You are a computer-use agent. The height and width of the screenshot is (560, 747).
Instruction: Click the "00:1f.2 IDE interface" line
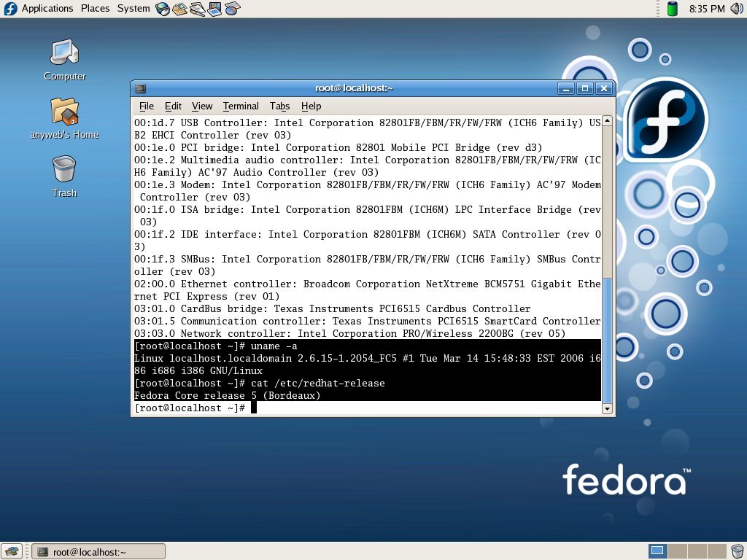(x=368, y=241)
